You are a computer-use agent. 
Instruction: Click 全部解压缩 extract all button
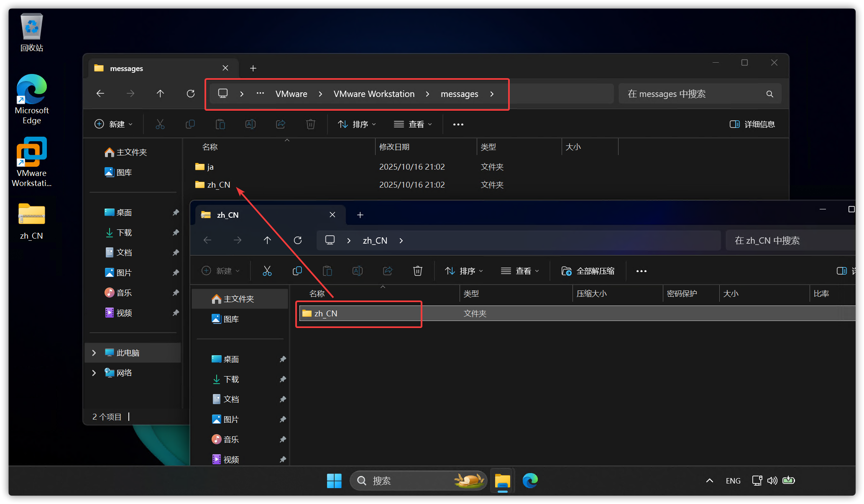pos(588,271)
